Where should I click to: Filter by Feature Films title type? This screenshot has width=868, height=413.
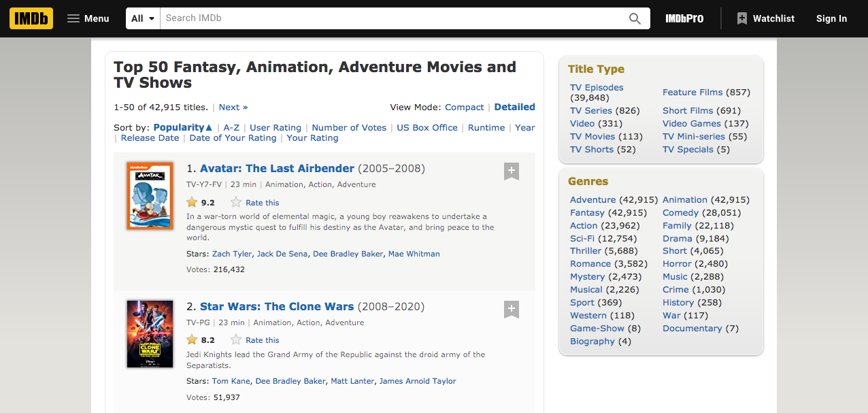(692, 92)
